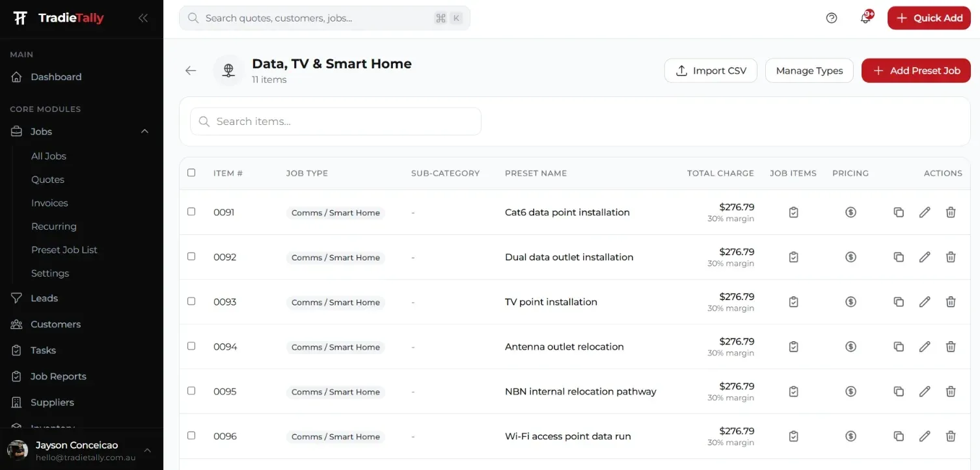Open job items for Antenna outlet relocation
The width and height of the screenshot is (980, 470).
point(793,347)
